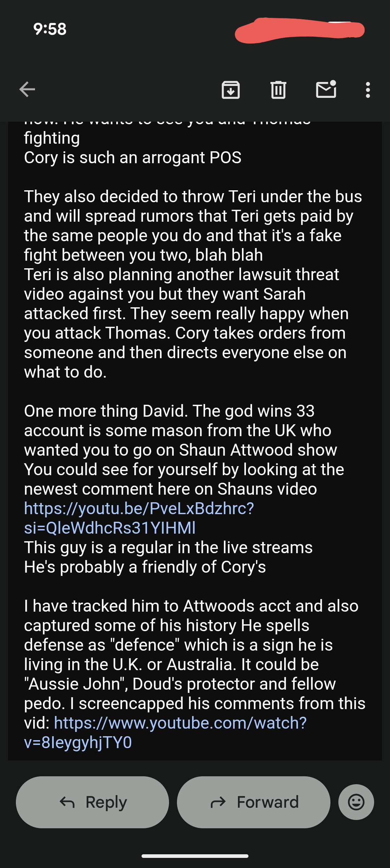Tap the Reply button
The image size is (390, 868).
click(92, 802)
